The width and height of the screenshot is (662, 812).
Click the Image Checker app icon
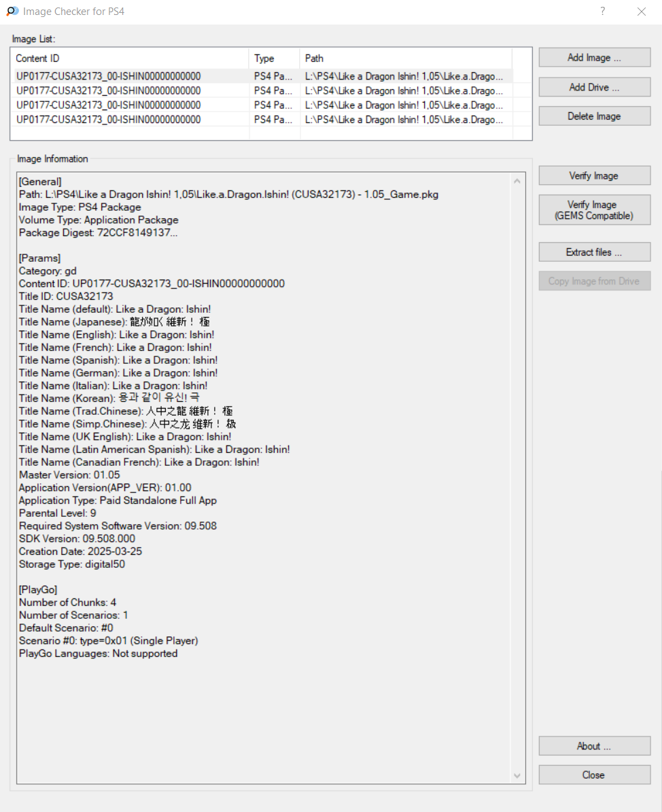pos(12,12)
